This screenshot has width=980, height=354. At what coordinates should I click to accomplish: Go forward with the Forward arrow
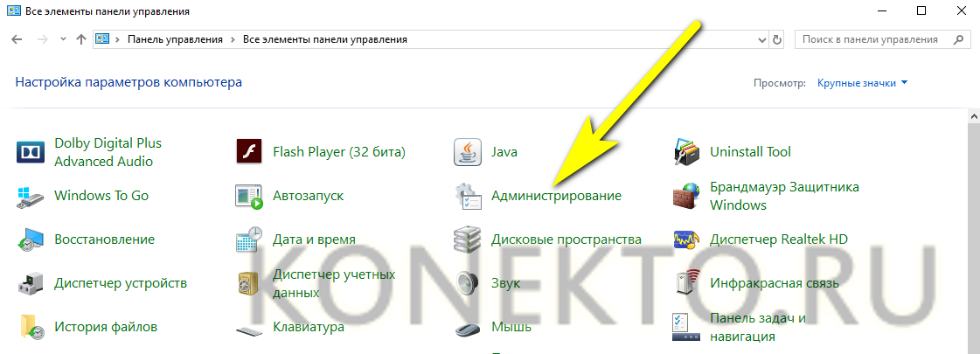(43, 39)
